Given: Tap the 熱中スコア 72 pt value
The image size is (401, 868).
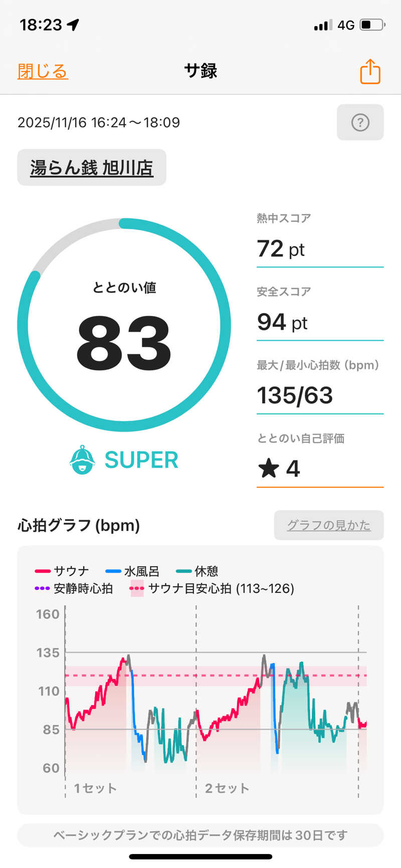Looking at the screenshot, I should (281, 249).
